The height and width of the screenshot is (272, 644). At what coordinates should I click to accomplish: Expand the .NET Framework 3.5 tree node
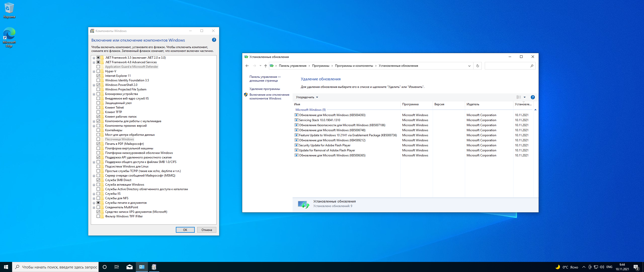pos(94,58)
